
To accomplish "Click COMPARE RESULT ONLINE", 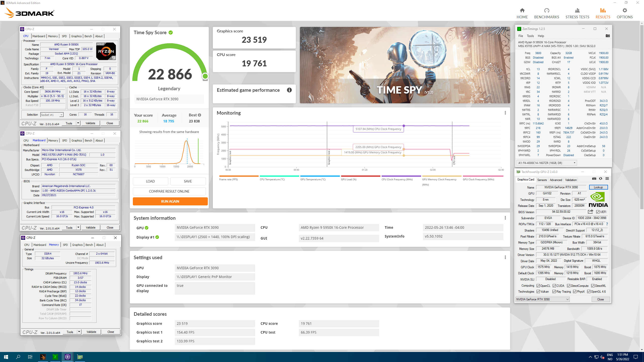I will click(x=169, y=191).
